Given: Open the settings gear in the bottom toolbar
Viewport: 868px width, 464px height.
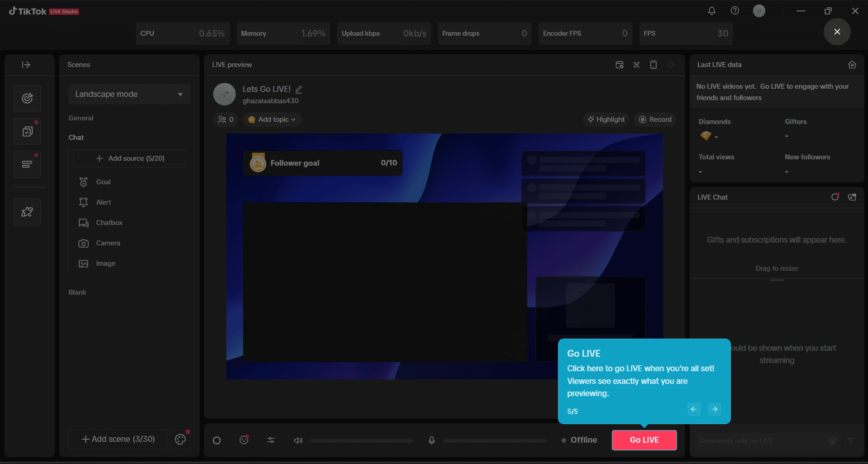Looking at the screenshot, I should pos(216,440).
